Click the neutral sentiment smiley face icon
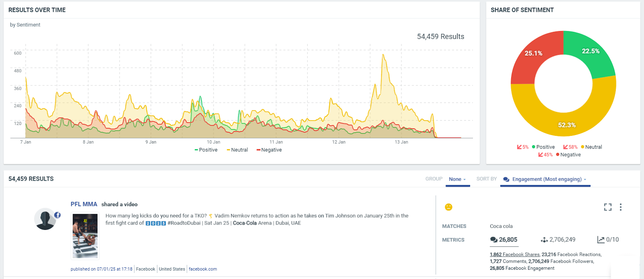The width and height of the screenshot is (644, 279). [x=448, y=207]
